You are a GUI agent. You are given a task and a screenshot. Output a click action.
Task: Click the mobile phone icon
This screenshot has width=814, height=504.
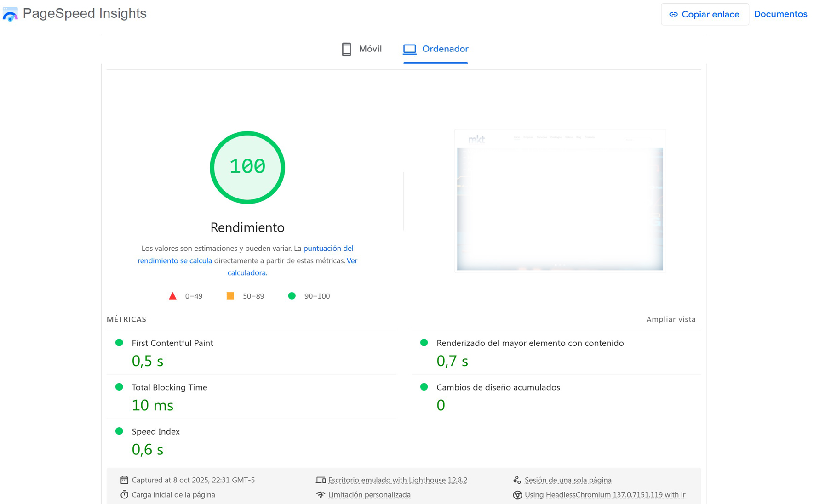click(x=346, y=49)
